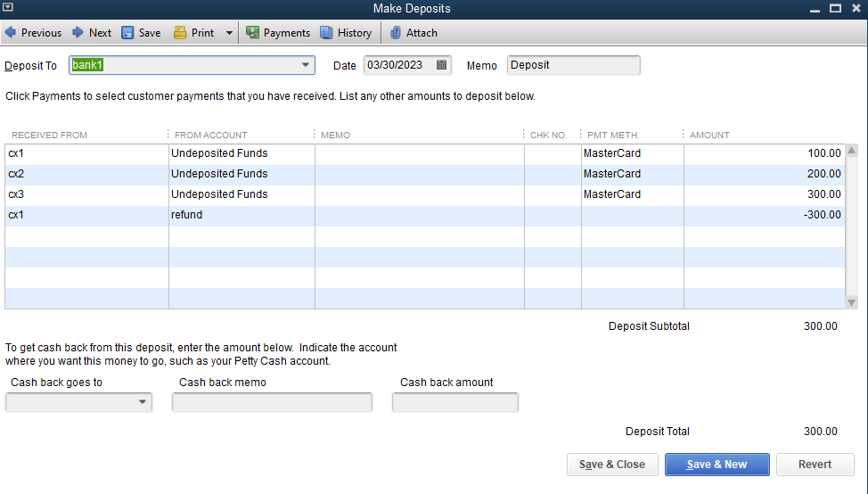Open the date calendar picker icon
Viewport: 868px width, 494px height.
click(441, 65)
